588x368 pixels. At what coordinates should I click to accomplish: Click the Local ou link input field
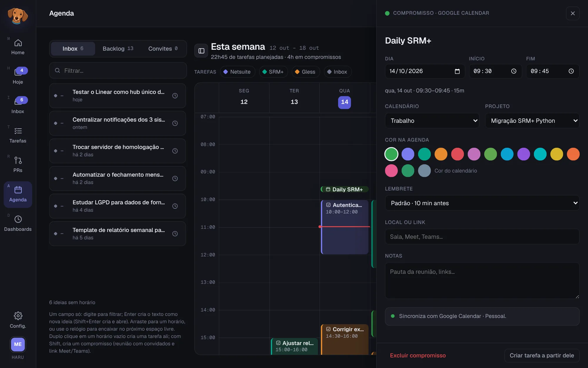click(482, 237)
